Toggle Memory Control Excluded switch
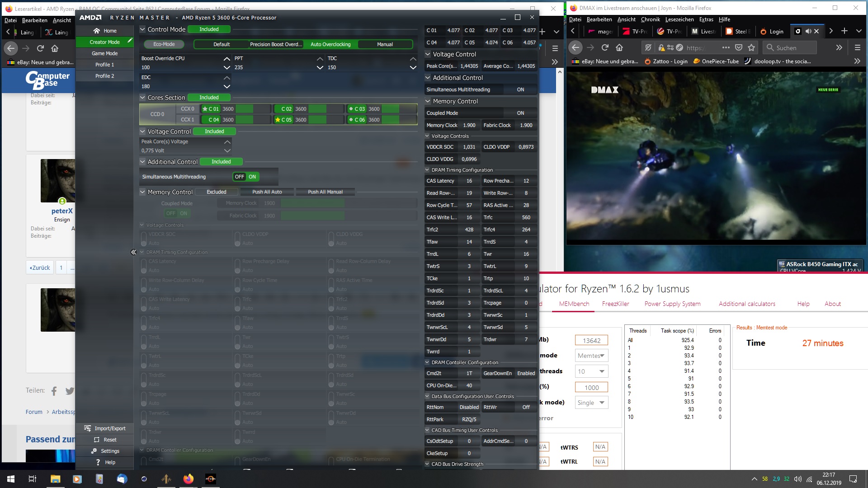Screen dimensions: 868x488 coord(216,192)
